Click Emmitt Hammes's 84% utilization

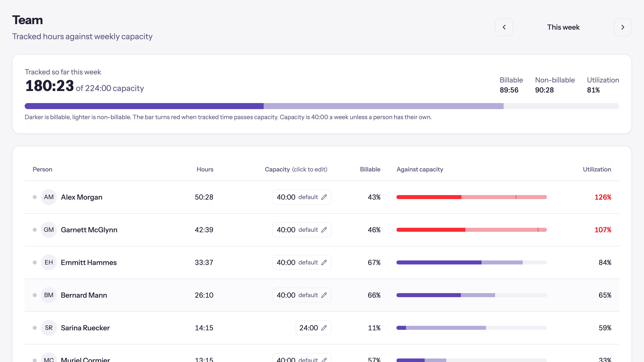(605, 263)
